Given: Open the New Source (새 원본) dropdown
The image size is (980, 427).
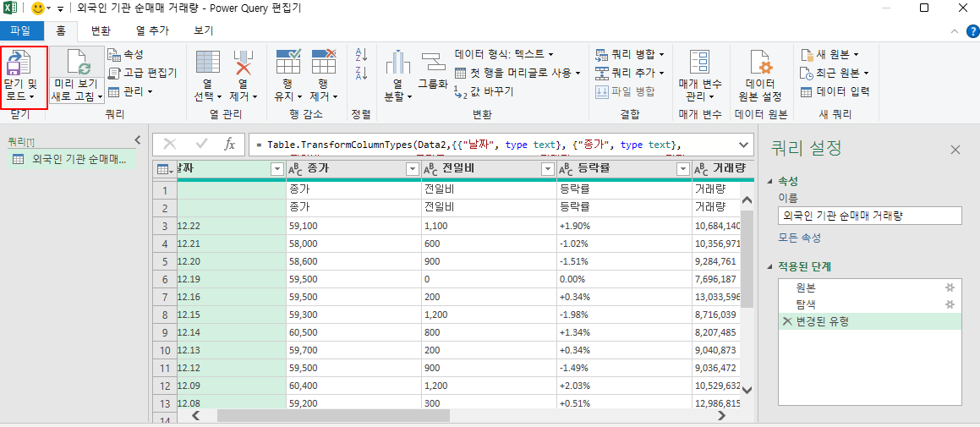Looking at the screenshot, I should coord(830,54).
